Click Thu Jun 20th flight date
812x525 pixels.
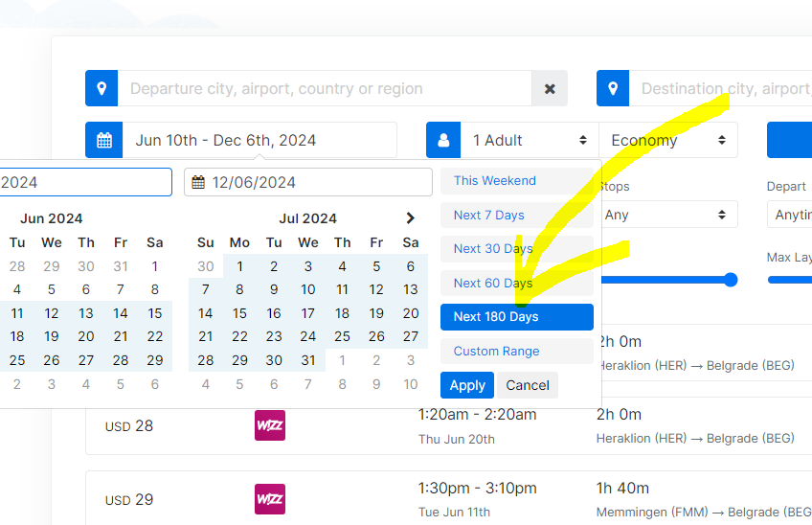click(457, 439)
